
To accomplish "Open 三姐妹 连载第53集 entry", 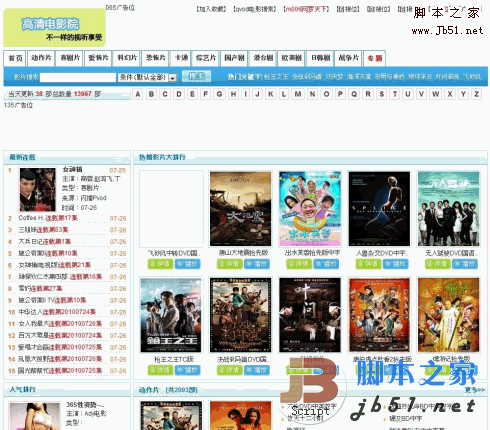I will point(43,230).
